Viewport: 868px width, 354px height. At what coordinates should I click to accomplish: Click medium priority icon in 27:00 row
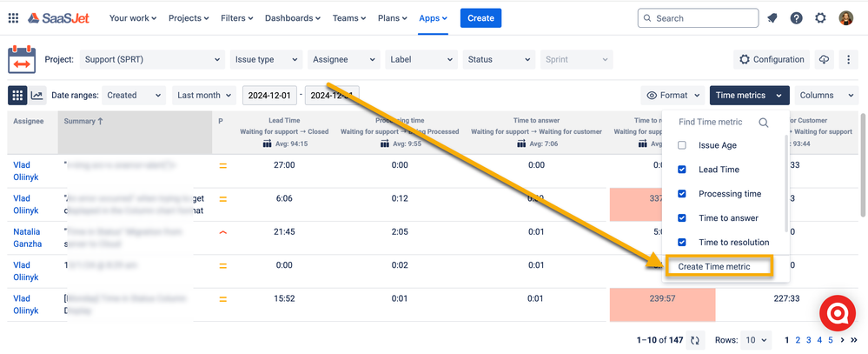(223, 165)
